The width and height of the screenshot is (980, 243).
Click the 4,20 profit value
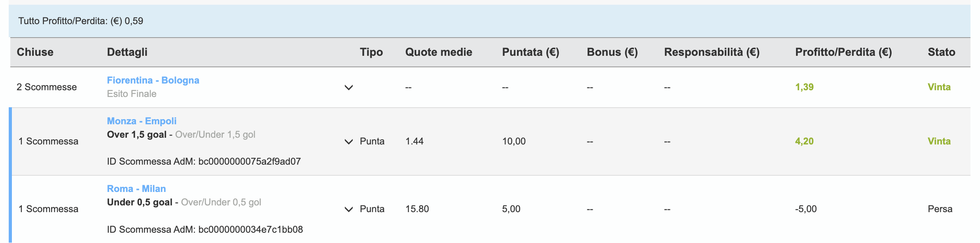coord(804,141)
